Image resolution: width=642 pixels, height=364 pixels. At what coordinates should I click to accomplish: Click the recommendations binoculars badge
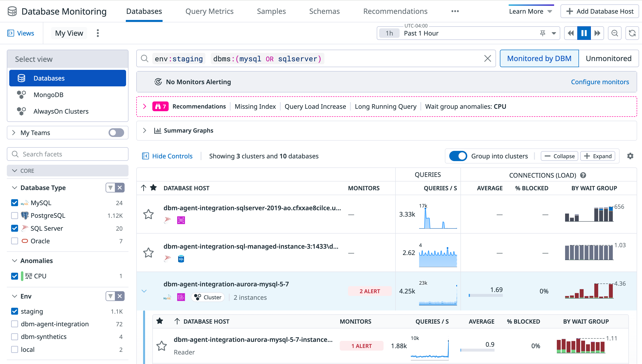160,107
